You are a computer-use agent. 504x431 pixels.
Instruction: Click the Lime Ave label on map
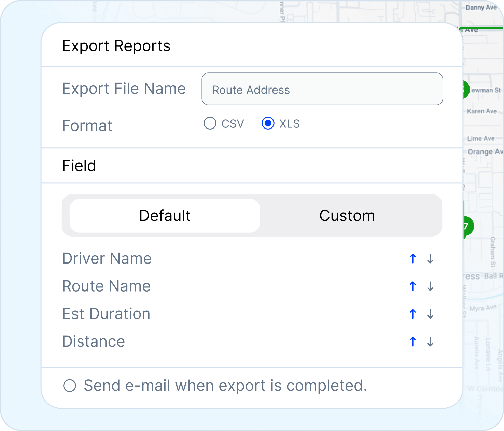pyautogui.click(x=481, y=138)
